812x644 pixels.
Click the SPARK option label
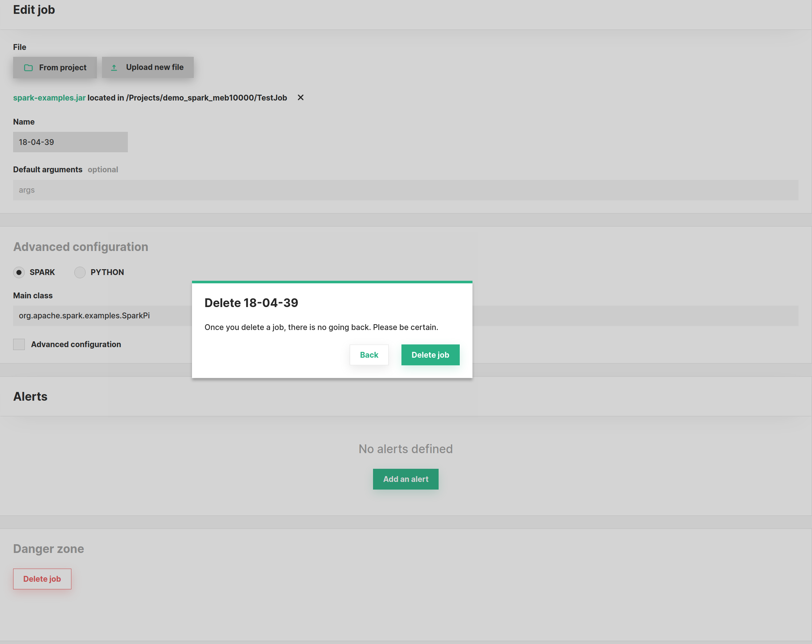click(x=42, y=272)
